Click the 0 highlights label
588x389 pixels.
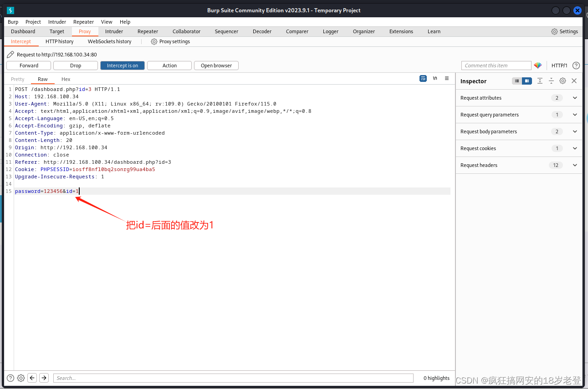click(436, 378)
